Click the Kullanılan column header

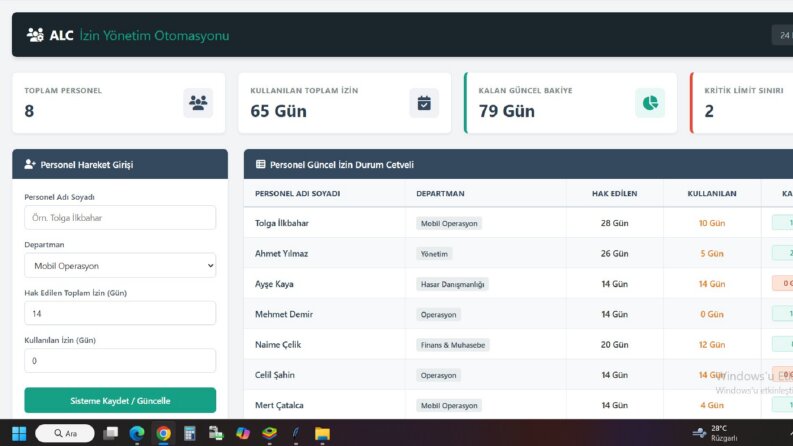tap(712, 194)
